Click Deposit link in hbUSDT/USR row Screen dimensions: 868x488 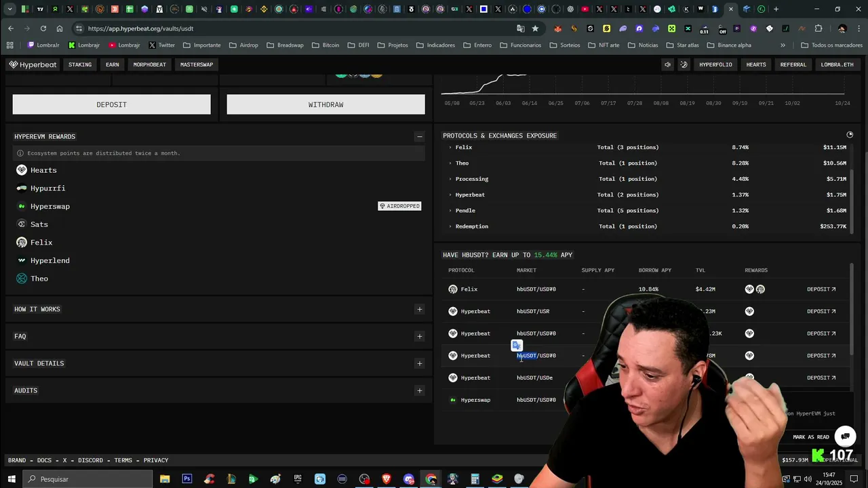[821, 311]
